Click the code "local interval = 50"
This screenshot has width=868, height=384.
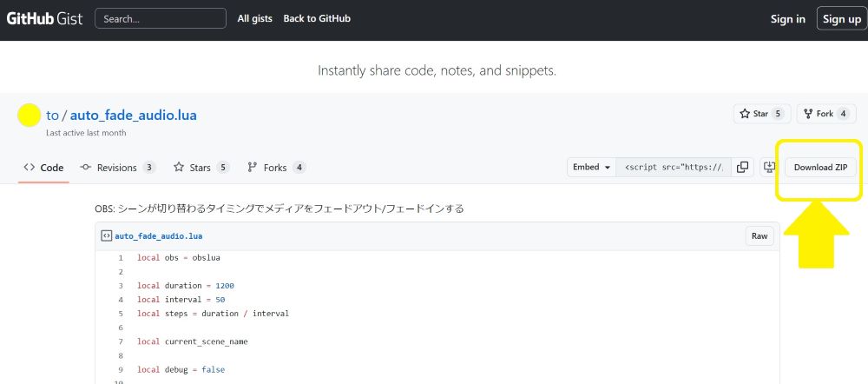pos(181,299)
